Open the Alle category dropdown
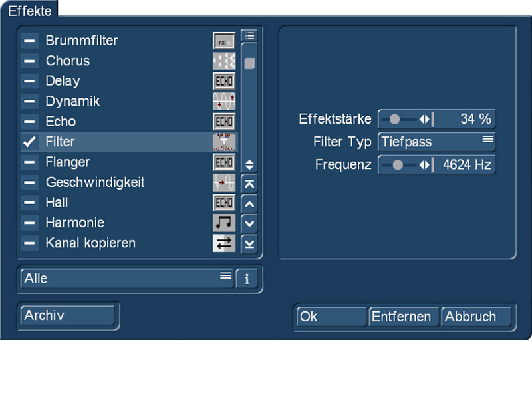 (127, 279)
